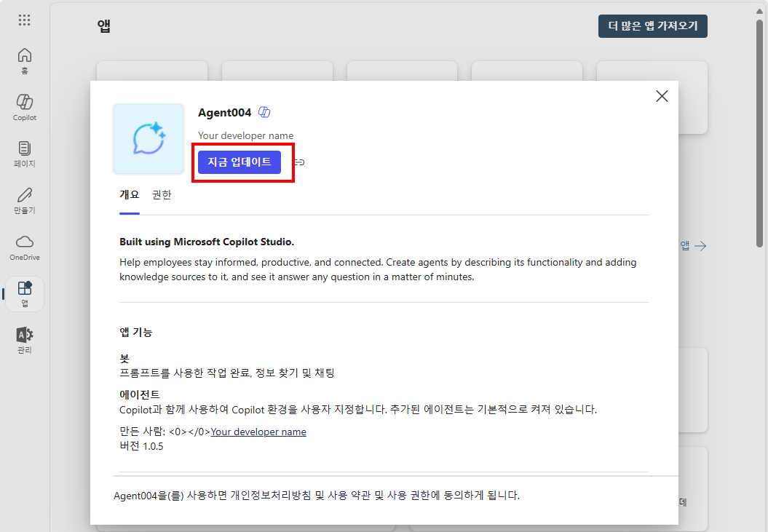Click the 'Built using Microsoft Copilot Studio.' heading
Image resolution: width=768 pixels, height=532 pixels.
207,242
